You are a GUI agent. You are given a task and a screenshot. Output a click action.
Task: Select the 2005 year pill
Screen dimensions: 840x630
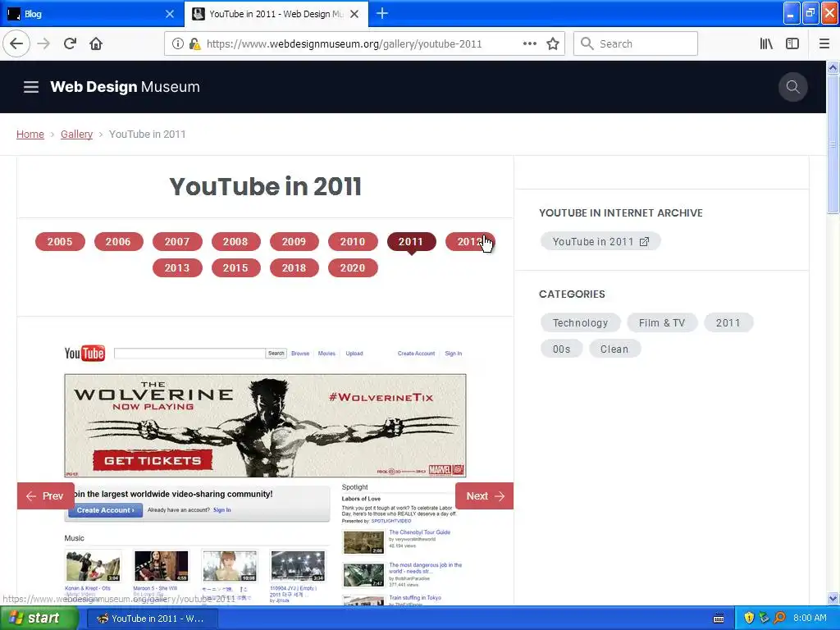[x=60, y=242]
